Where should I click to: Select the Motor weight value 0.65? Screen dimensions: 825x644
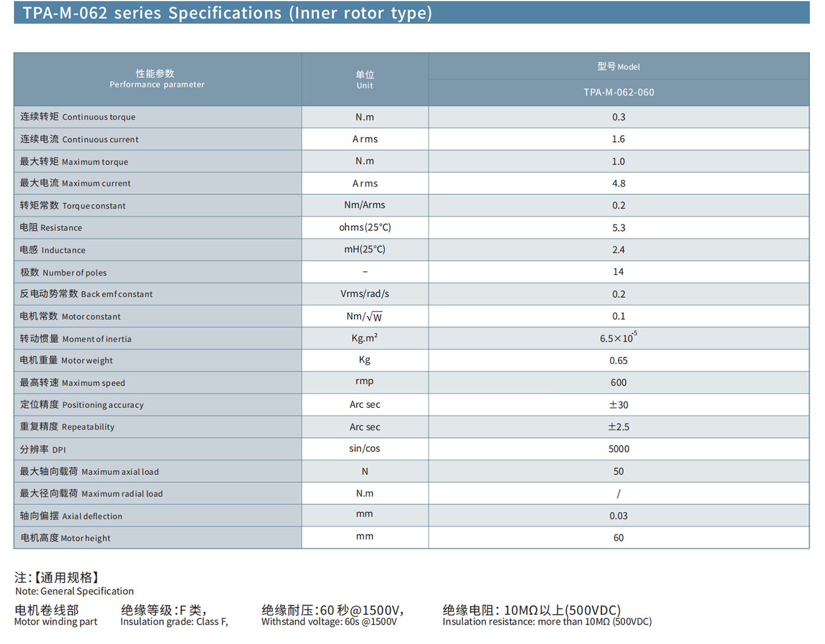[x=618, y=360]
